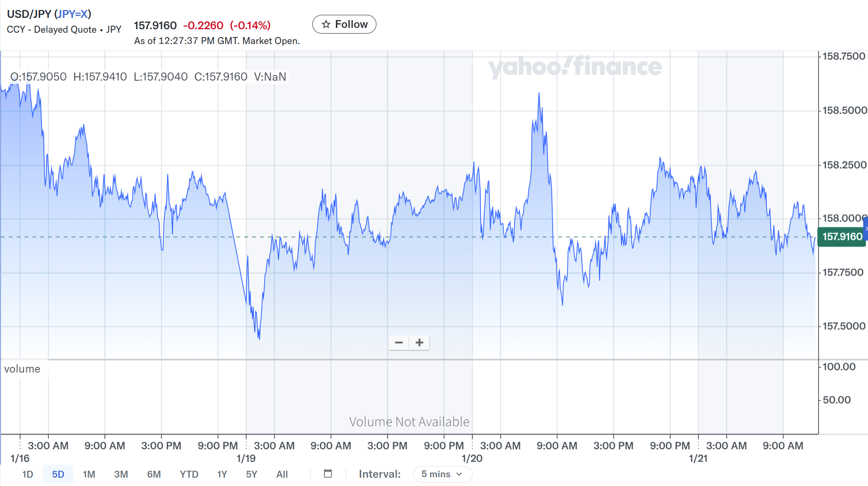This screenshot has height=486, width=868.
Task: Open the calendar date range picker
Action: coord(328,474)
